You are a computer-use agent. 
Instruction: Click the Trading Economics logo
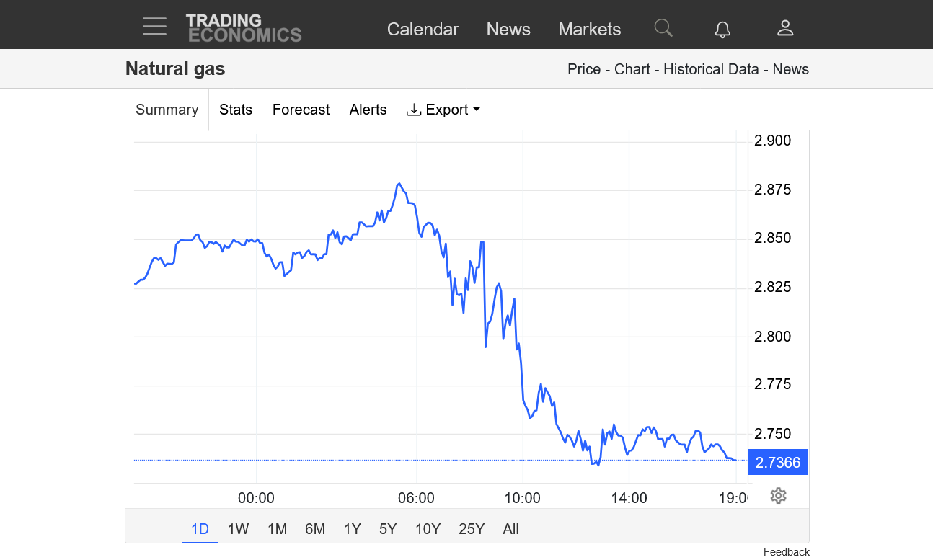point(244,28)
